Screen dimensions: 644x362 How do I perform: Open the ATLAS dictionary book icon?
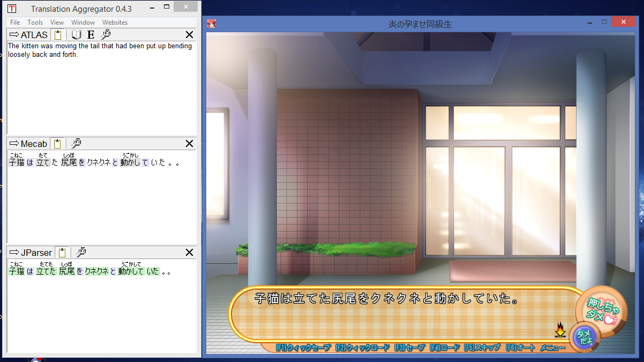77,35
